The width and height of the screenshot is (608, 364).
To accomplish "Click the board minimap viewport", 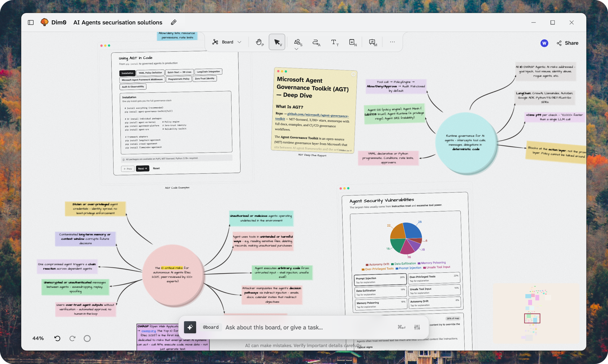I will (532, 318).
